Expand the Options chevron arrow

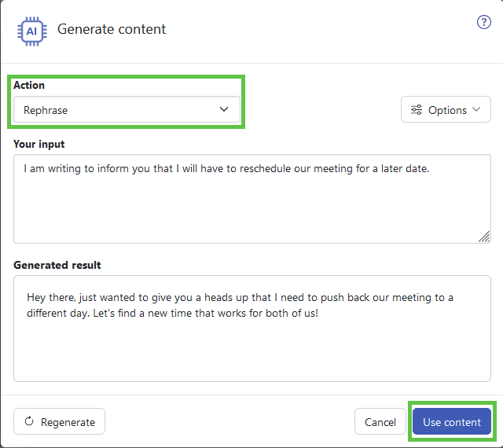click(x=476, y=109)
